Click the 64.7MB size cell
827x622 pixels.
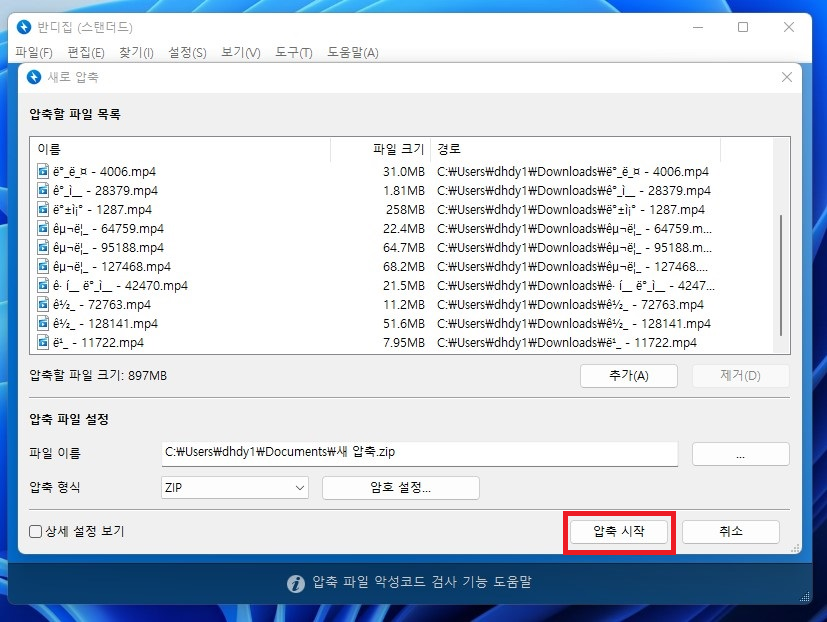pos(403,247)
